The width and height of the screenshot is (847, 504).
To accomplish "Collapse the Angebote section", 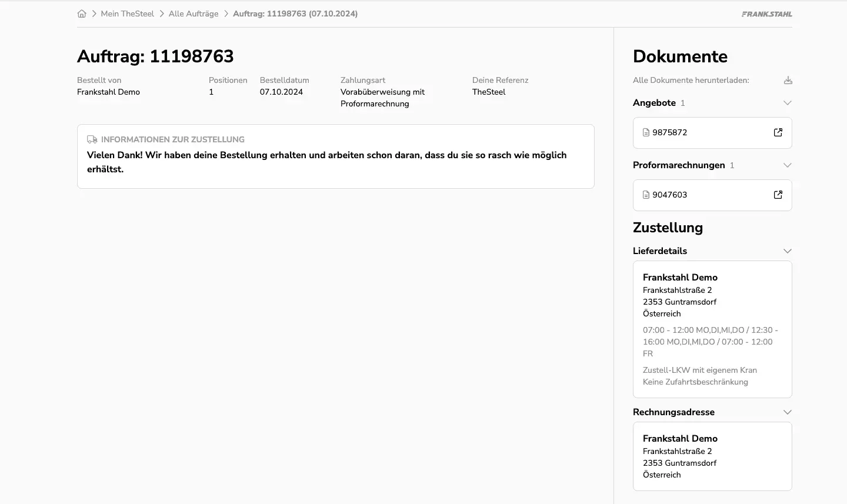I will pyautogui.click(x=788, y=103).
